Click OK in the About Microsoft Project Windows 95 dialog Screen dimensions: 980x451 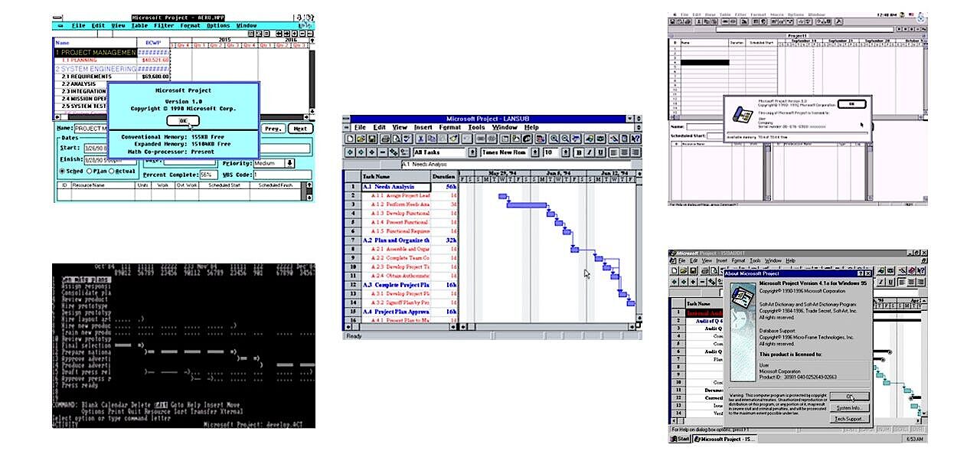[850, 396]
